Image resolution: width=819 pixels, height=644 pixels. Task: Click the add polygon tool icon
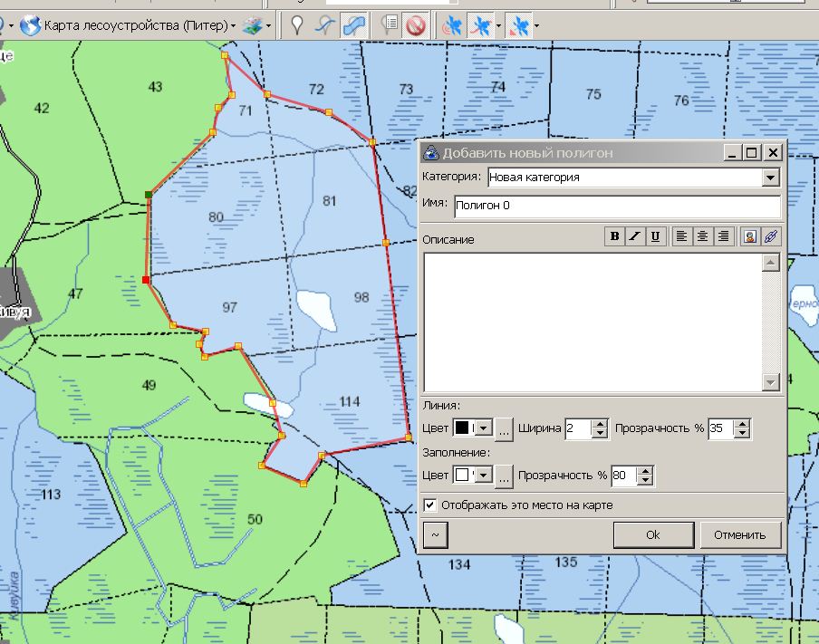(353, 26)
